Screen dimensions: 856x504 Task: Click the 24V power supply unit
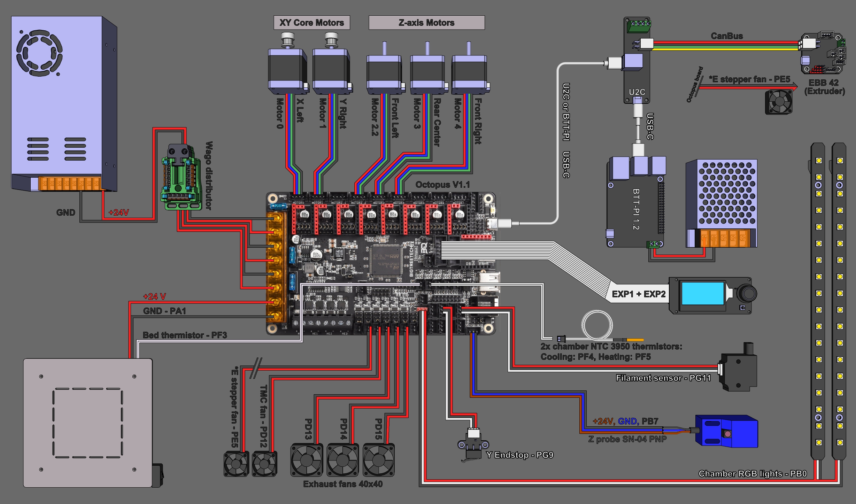(x=64, y=103)
